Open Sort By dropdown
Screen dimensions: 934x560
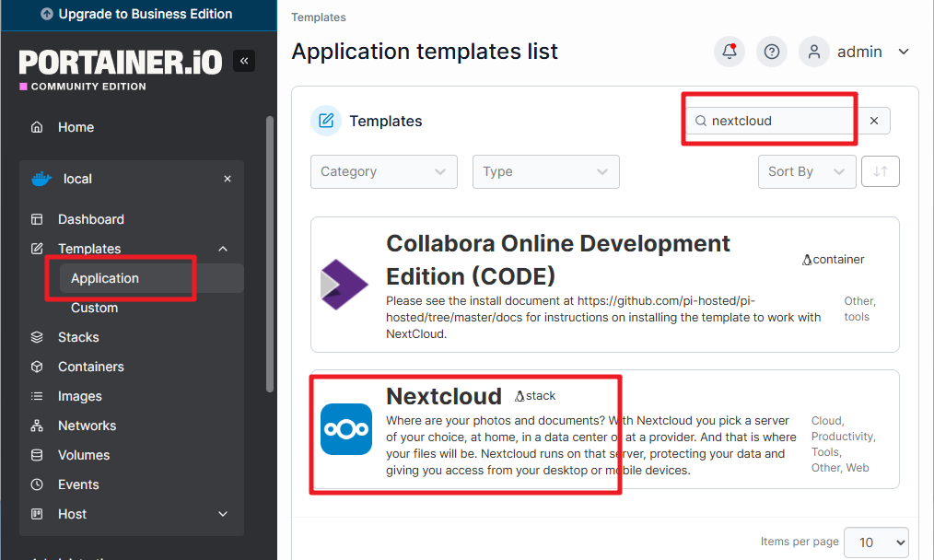pyautogui.click(x=807, y=171)
